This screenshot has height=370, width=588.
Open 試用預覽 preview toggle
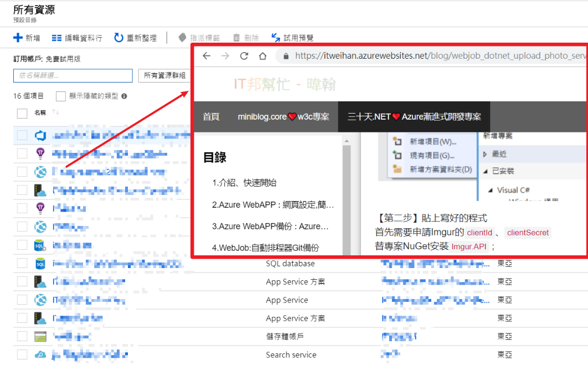click(x=292, y=38)
